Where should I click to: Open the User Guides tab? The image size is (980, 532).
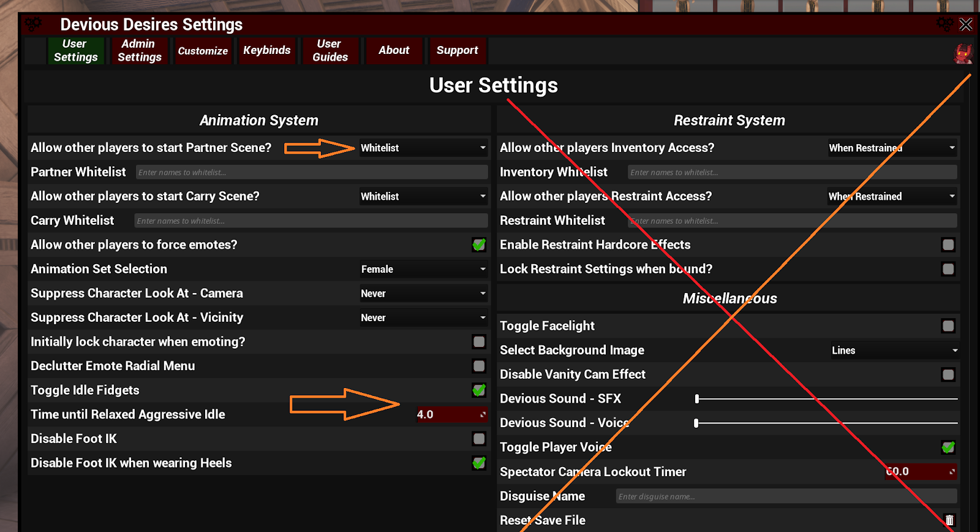point(330,50)
